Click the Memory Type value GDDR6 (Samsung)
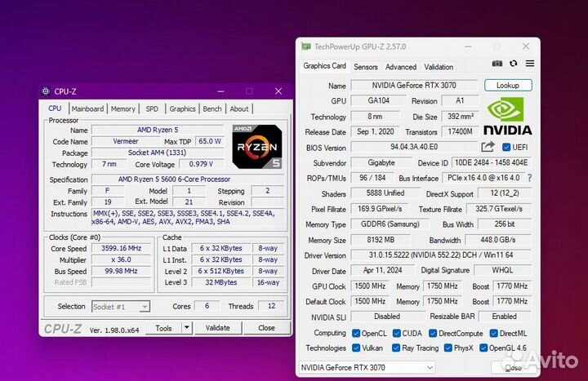The image size is (588, 381). 390,224
